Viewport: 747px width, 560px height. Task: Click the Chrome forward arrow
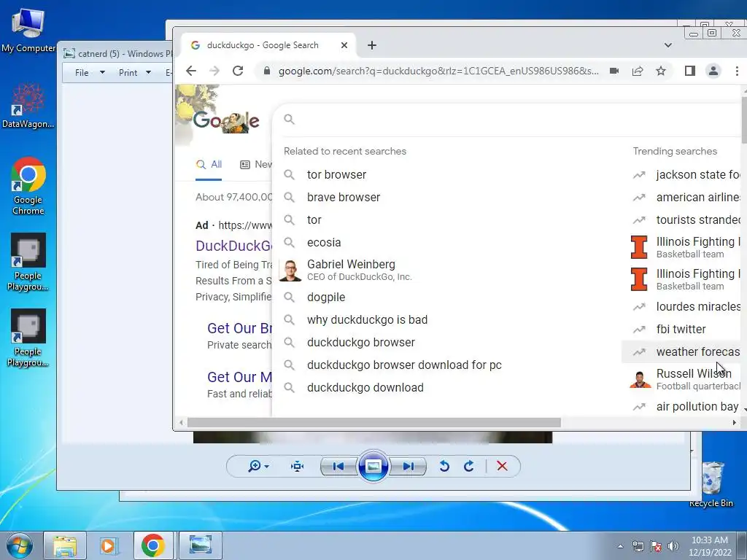[x=214, y=71]
